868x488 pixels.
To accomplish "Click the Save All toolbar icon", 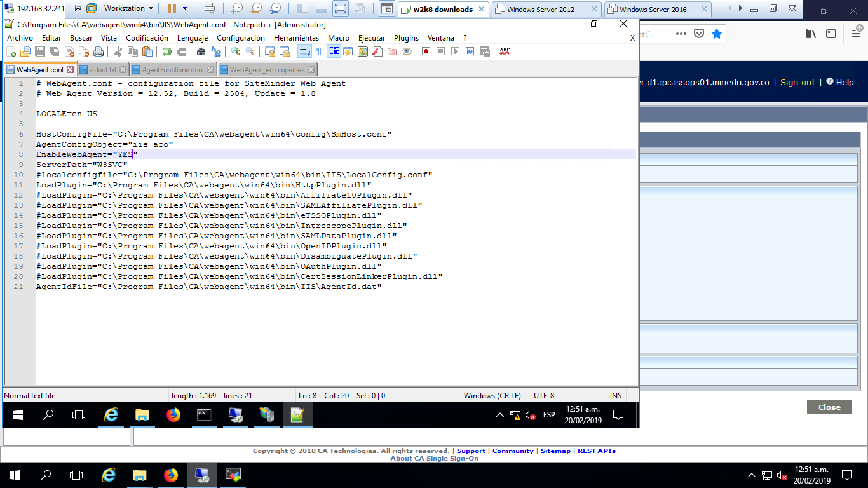I will pos(55,51).
